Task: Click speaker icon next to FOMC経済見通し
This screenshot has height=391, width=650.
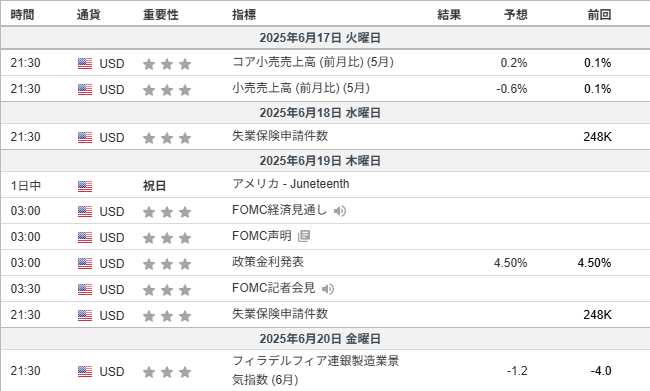Action: [340, 211]
